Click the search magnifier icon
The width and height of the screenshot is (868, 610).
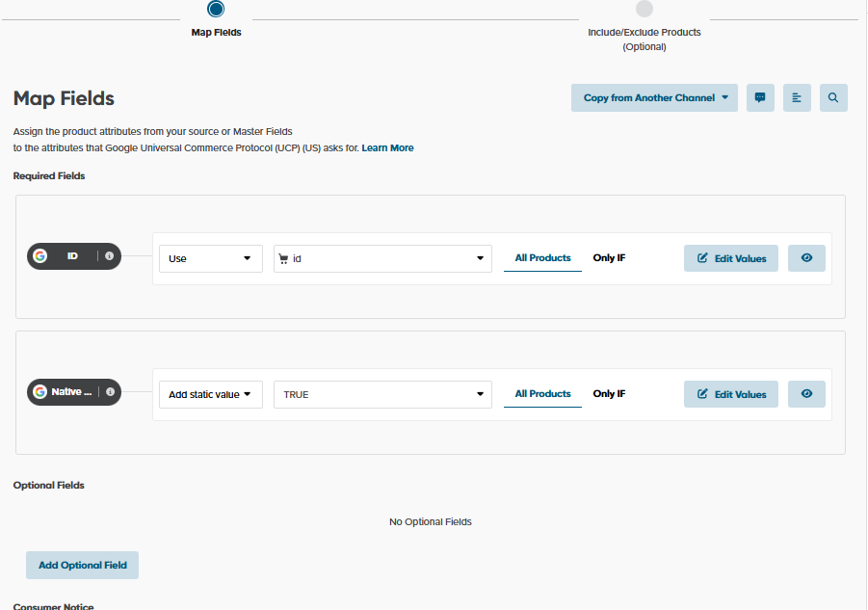[x=833, y=97]
